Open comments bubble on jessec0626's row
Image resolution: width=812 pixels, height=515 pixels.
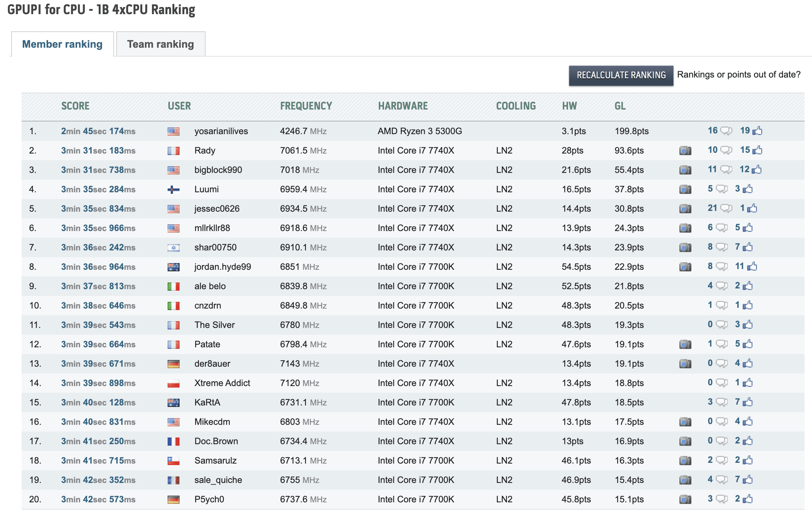[x=726, y=208]
